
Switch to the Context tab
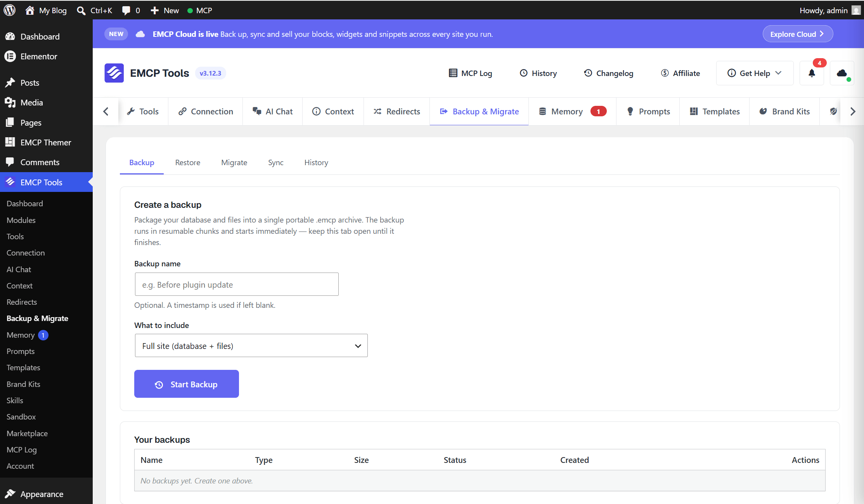(333, 111)
